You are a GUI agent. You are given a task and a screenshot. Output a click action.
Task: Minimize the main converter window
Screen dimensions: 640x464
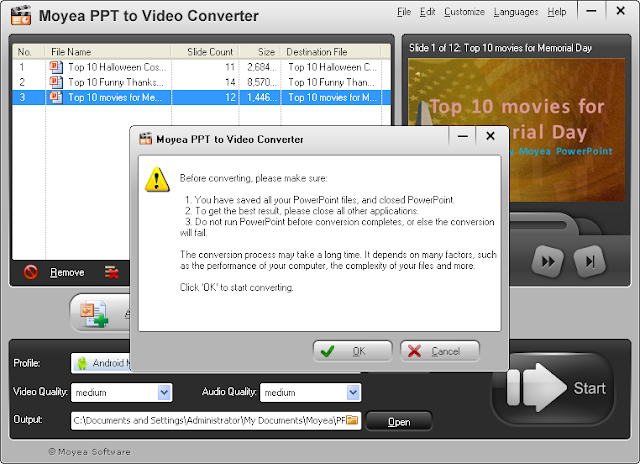pos(591,11)
